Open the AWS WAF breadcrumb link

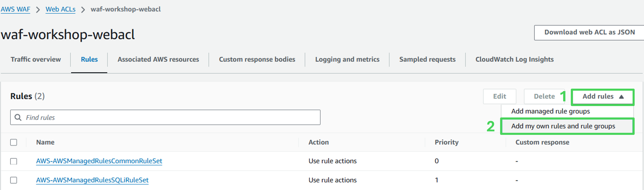[16, 9]
